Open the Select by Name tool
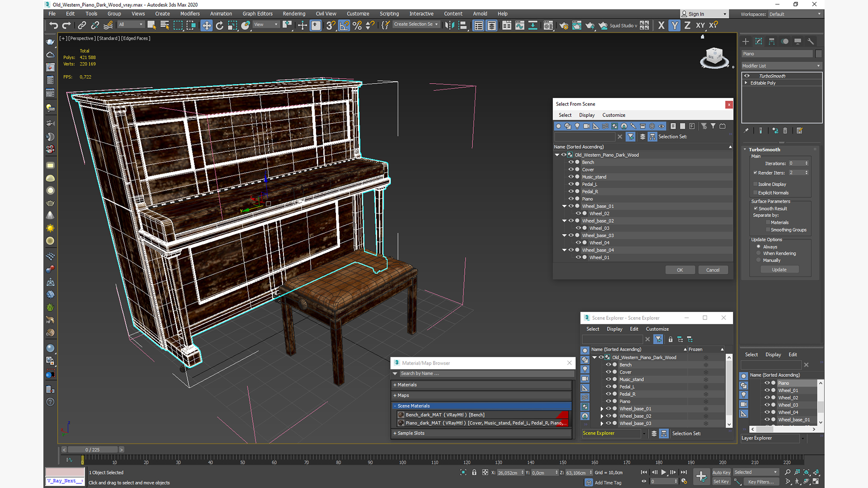 click(165, 25)
